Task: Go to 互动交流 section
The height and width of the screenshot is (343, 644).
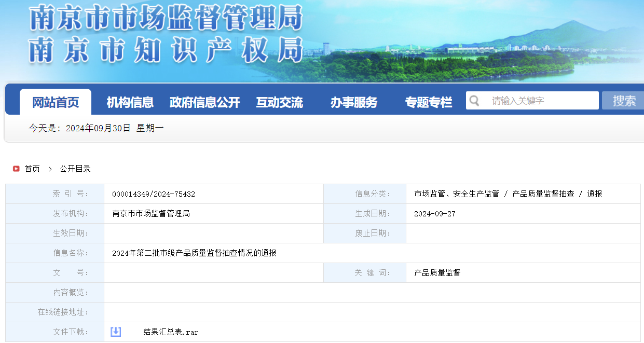Action: 279,103
